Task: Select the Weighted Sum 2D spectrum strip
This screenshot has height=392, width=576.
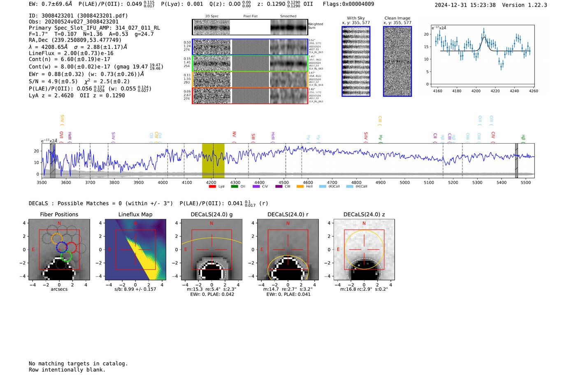Action: point(250,27)
